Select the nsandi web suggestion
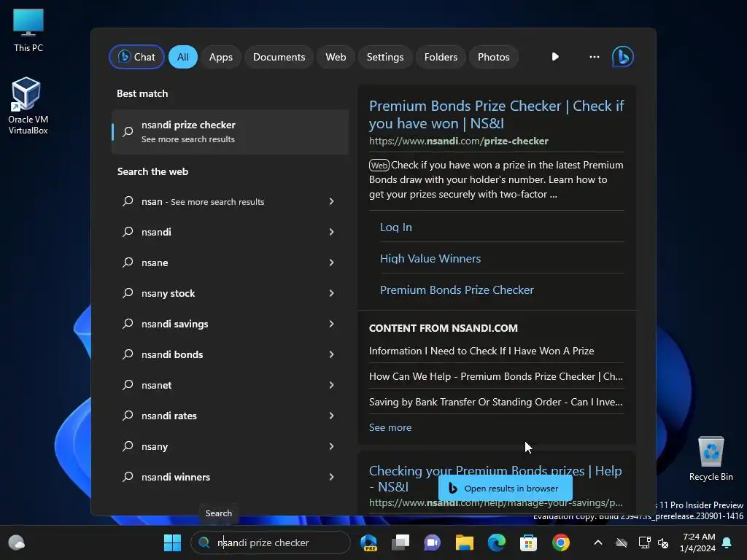The height and width of the screenshot is (560, 747). (x=230, y=232)
